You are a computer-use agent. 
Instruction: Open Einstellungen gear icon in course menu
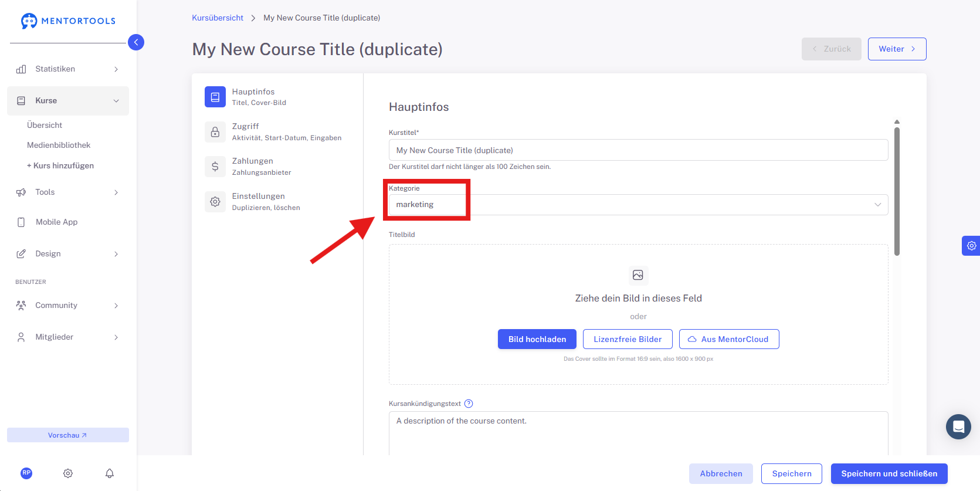point(215,202)
